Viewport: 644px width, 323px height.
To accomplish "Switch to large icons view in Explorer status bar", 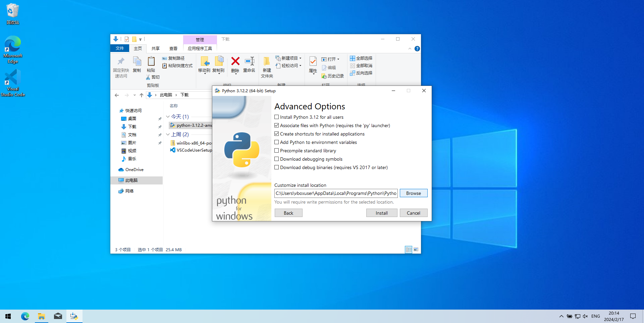I will click(416, 250).
